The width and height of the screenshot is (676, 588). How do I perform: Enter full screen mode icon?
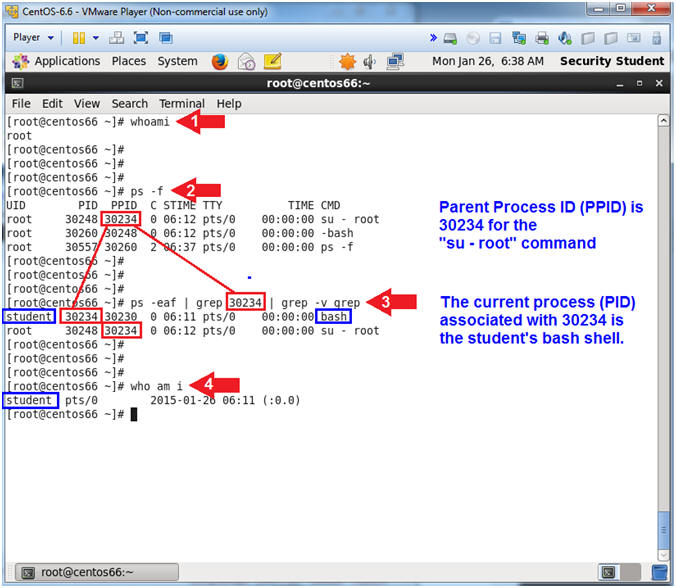[141, 38]
